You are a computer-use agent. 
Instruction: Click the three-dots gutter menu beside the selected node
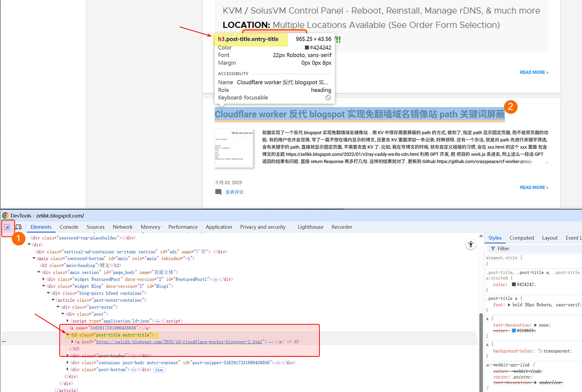click(x=4, y=342)
